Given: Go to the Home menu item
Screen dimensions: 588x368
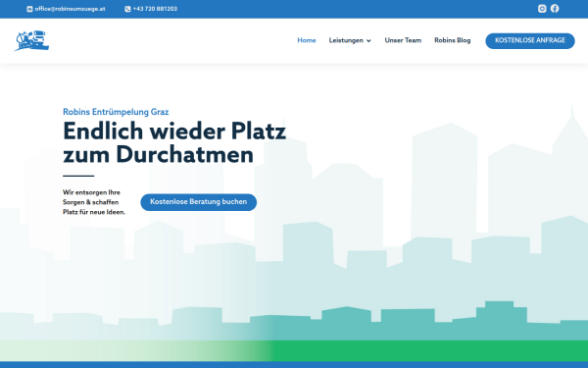Looking at the screenshot, I should [307, 40].
